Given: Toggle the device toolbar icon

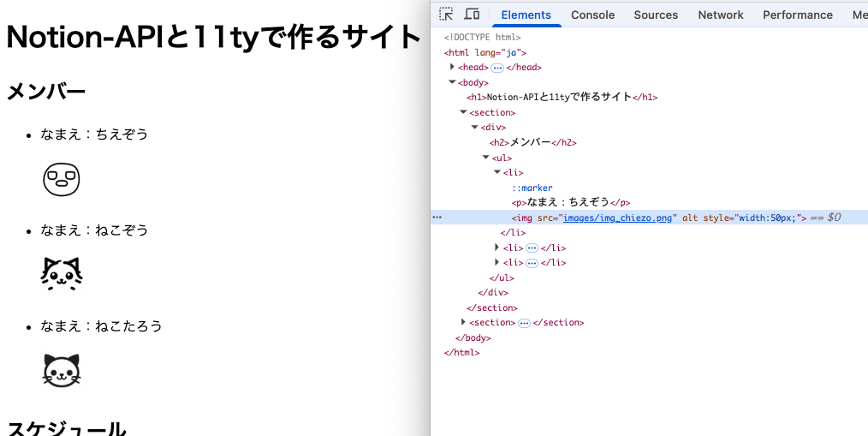Looking at the screenshot, I should coord(472,15).
